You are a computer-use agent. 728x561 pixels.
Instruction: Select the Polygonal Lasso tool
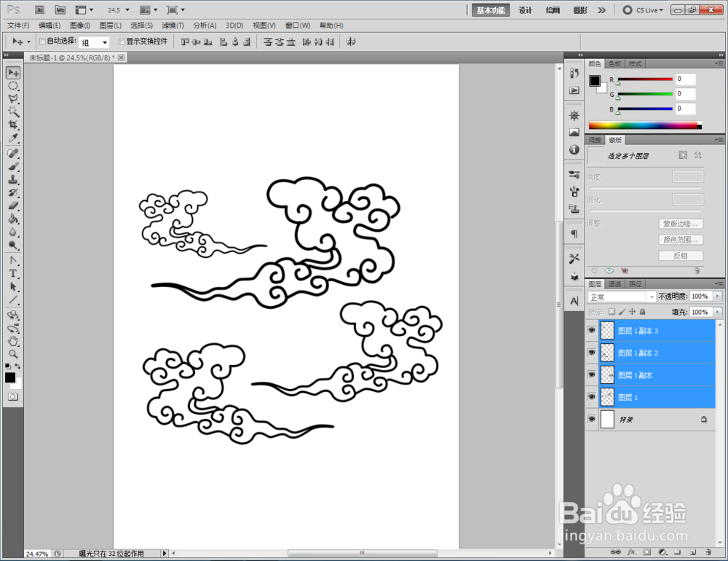tap(13, 99)
